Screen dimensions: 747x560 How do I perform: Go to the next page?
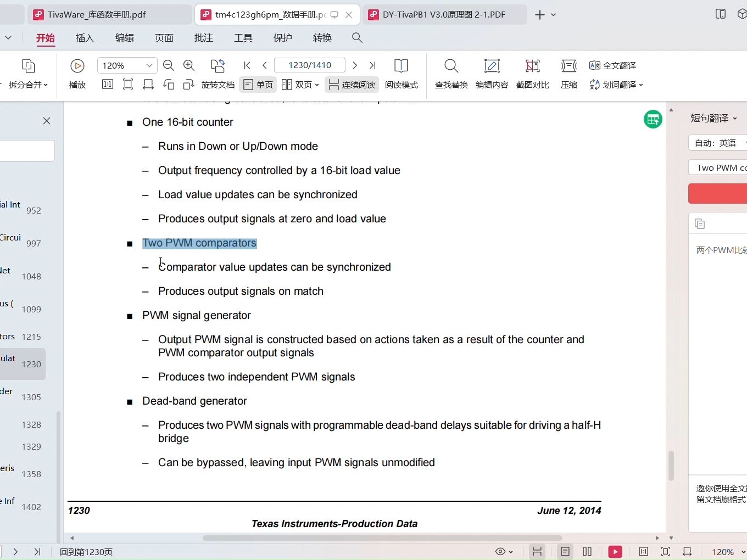355,65
